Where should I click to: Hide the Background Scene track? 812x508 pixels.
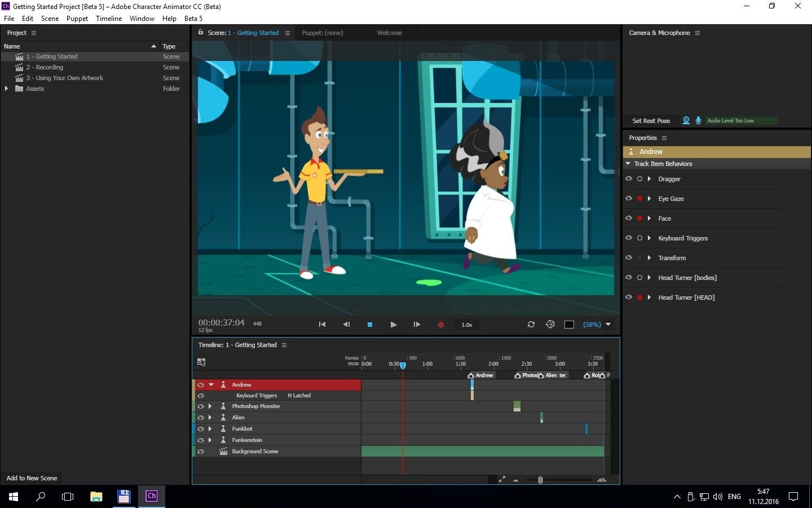click(x=200, y=452)
